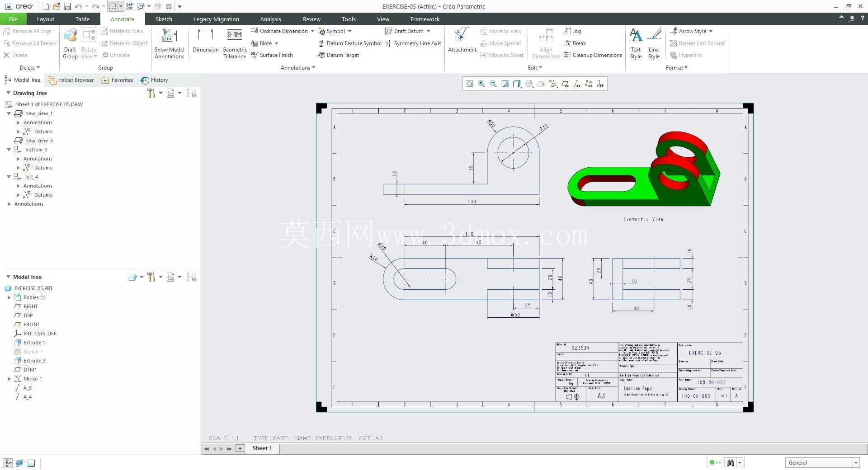Viewport: 868px width, 470px height.
Task: Click Symmetry Line Axis
Action: coord(413,43)
